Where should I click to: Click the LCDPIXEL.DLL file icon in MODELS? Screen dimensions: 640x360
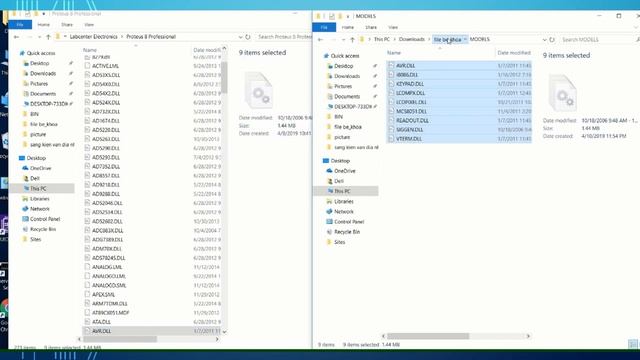391,102
